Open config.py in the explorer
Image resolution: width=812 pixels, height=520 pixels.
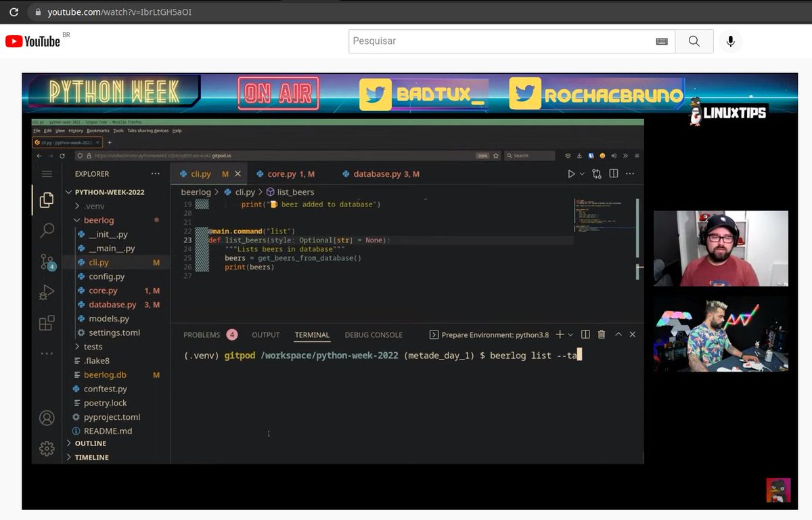pos(107,276)
